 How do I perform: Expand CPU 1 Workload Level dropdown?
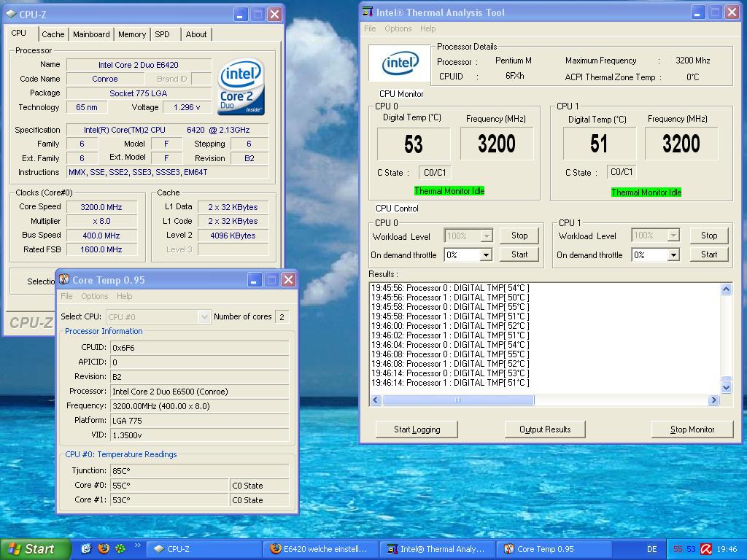pos(673,236)
